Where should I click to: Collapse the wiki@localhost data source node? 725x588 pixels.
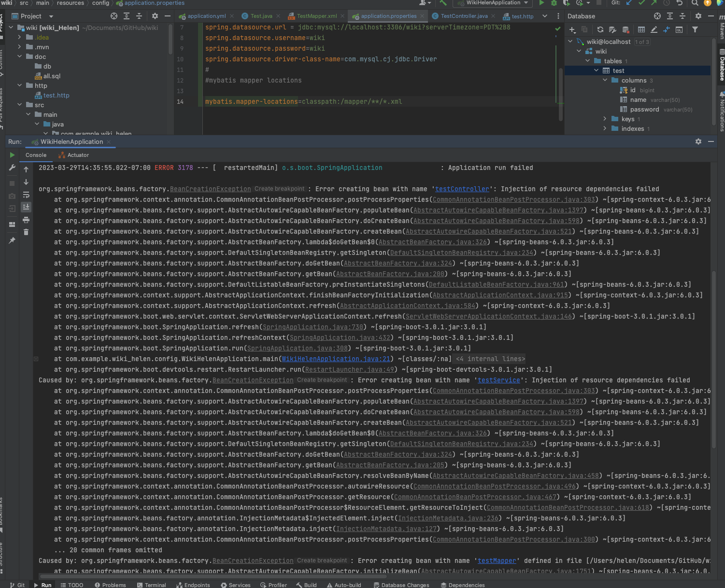[x=570, y=42]
